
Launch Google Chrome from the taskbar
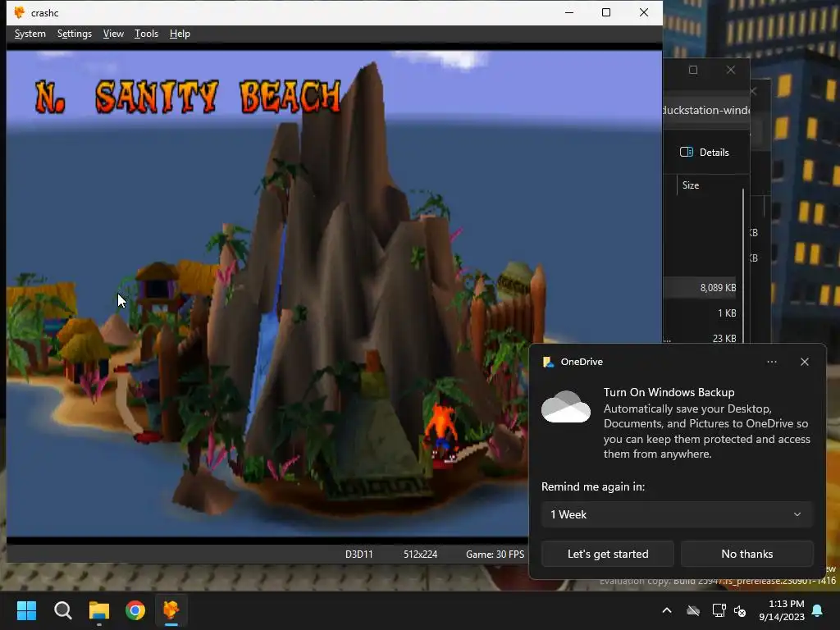click(x=135, y=610)
